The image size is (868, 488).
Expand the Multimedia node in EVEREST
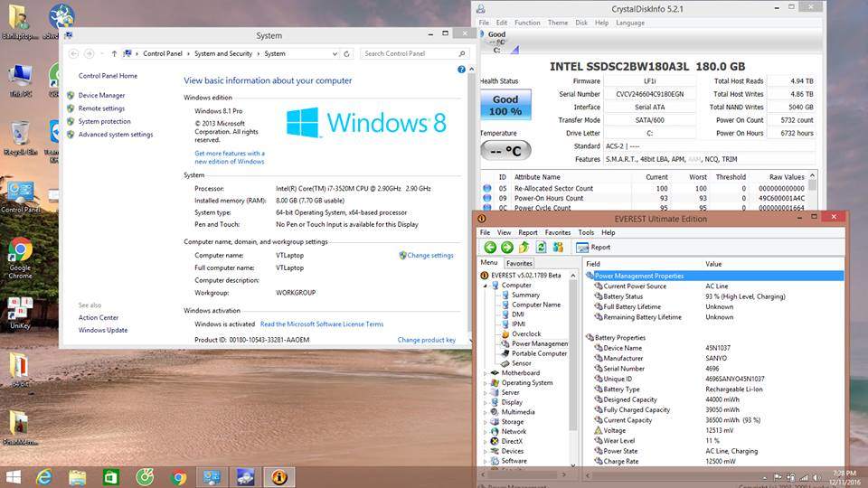point(486,412)
